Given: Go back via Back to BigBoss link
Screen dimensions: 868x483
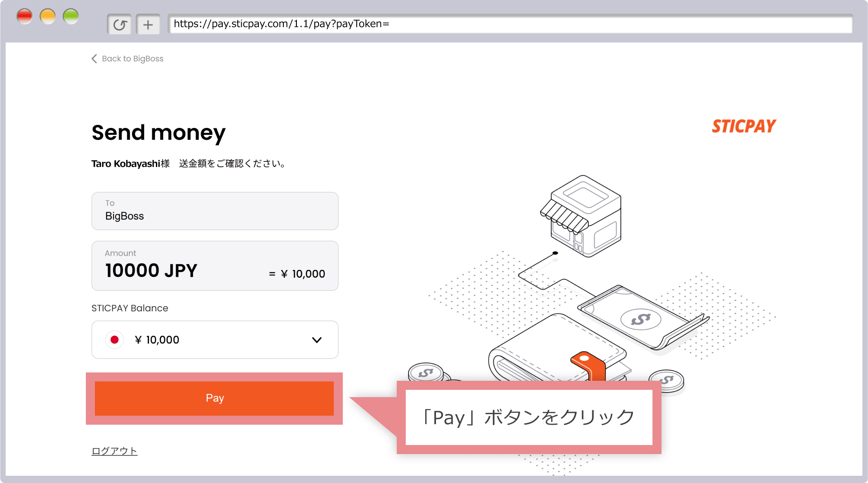Looking at the screenshot, I should [x=132, y=59].
